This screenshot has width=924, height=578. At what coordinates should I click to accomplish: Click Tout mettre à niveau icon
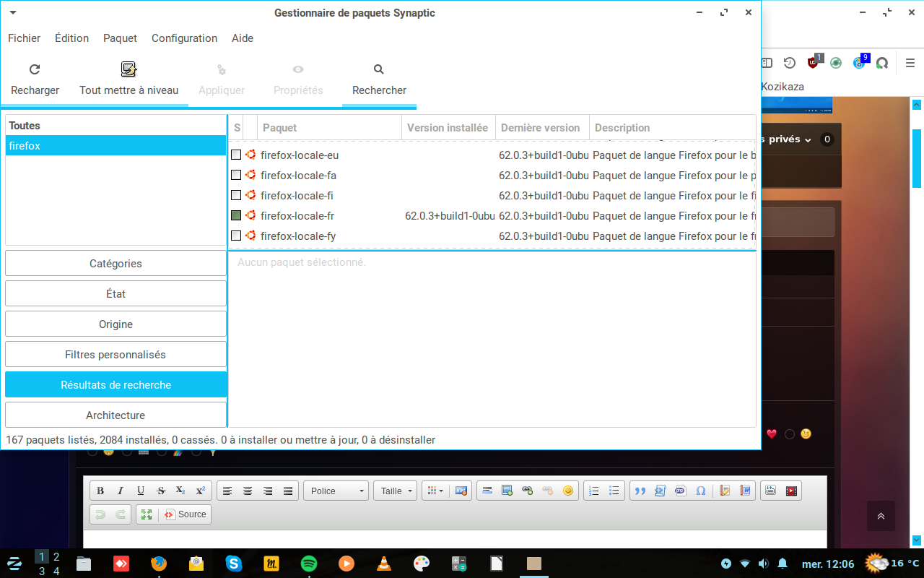pyautogui.click(x=128, y=69)
